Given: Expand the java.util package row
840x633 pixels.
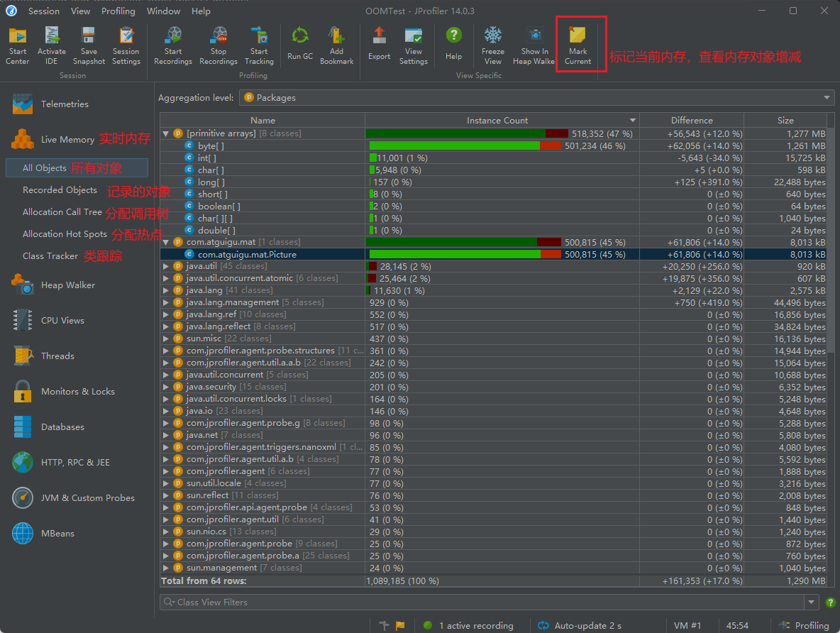Looking at the screenshot, I should (x=166, y=266).
